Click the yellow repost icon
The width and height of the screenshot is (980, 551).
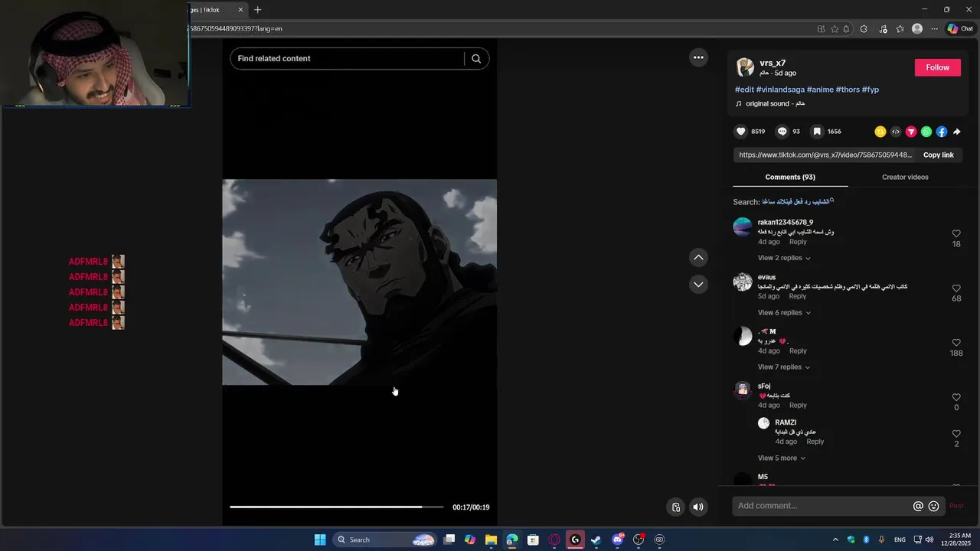click(x=880, y=132)
